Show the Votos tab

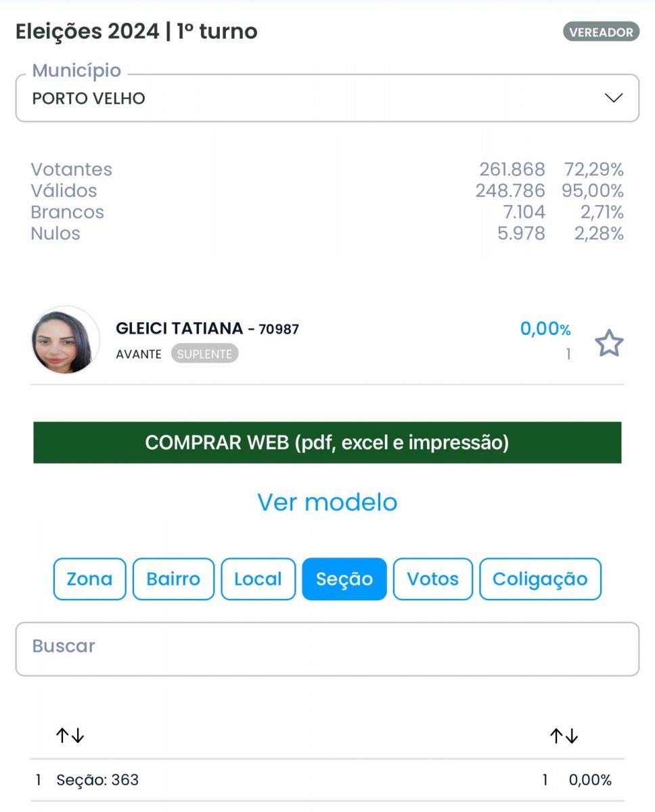432,579
